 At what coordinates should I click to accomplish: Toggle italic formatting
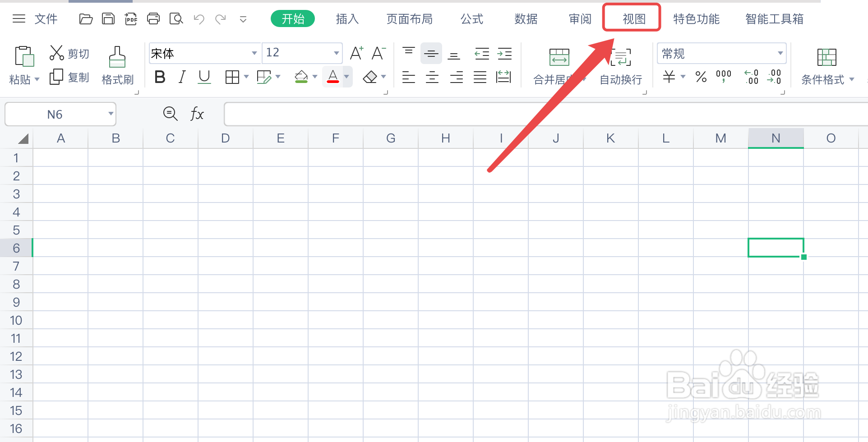coord(182,77)
